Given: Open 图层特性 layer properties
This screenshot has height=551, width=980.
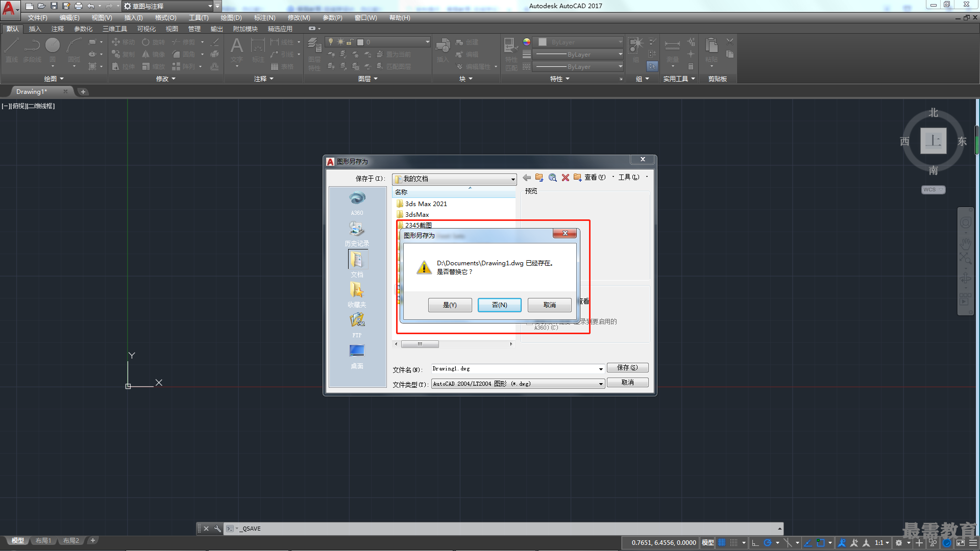Looking at the screenshot, I should pyautogui.click(x=314, y=53).
